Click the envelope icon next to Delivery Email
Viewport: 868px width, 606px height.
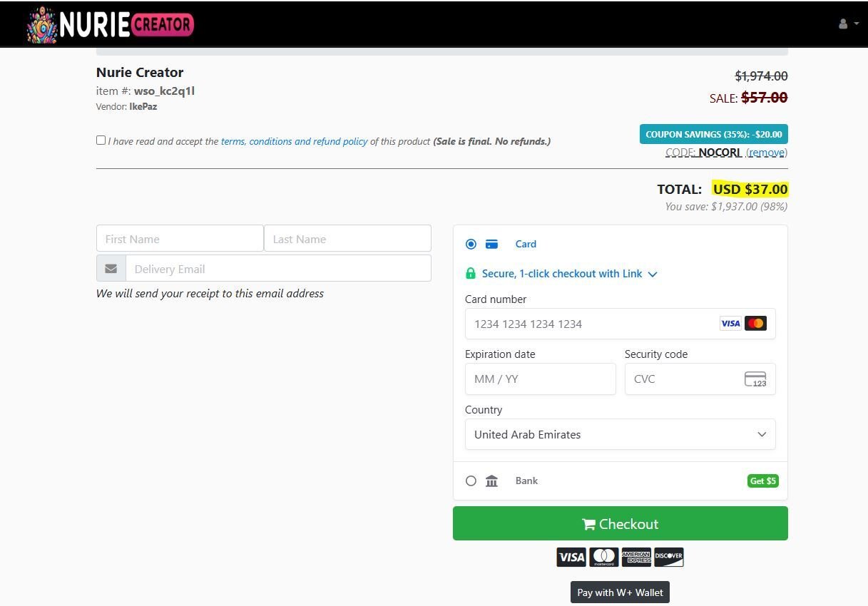coord(111,268)
